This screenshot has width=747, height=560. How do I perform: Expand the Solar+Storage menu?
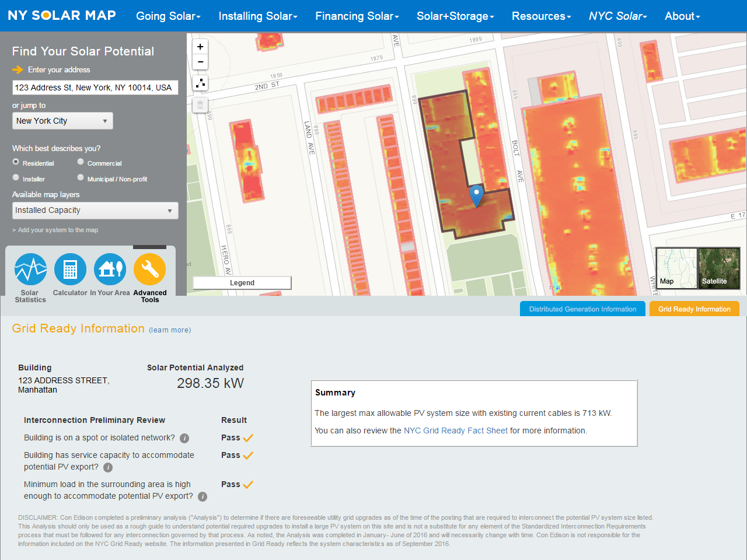click(455, 16)
